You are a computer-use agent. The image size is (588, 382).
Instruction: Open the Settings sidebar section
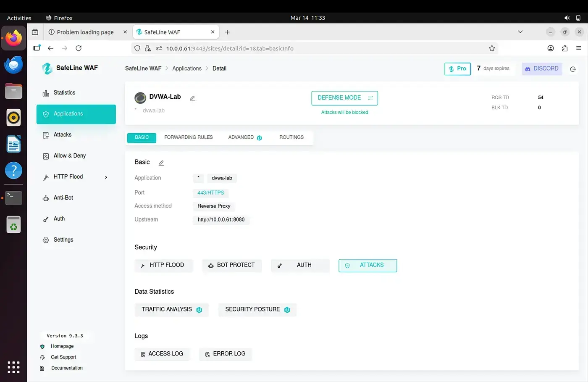point(76,240)
